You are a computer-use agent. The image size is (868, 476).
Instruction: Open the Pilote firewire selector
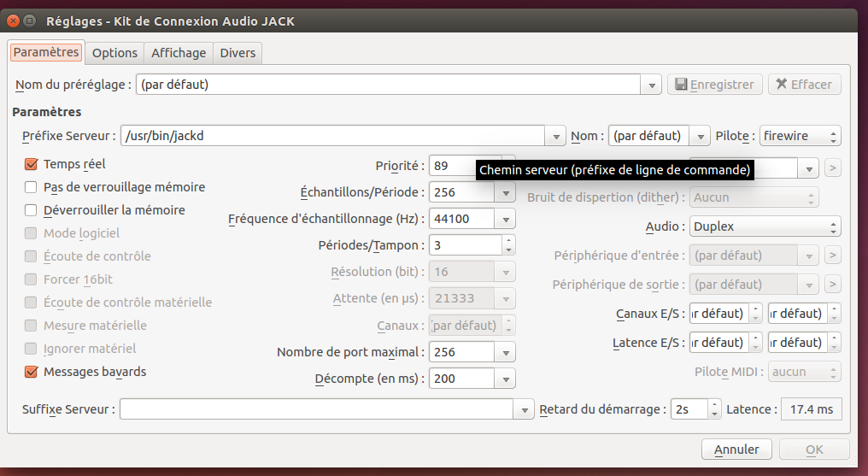pos(800,136)
